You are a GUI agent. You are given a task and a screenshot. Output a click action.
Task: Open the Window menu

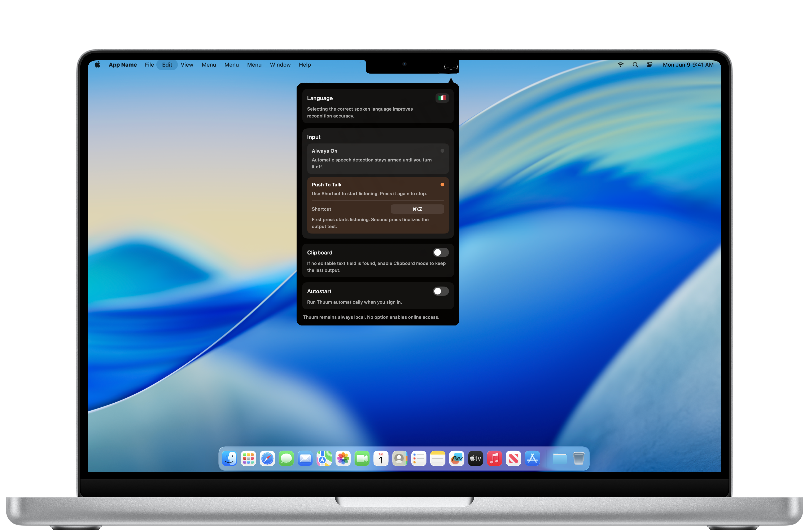click(280, 65)
